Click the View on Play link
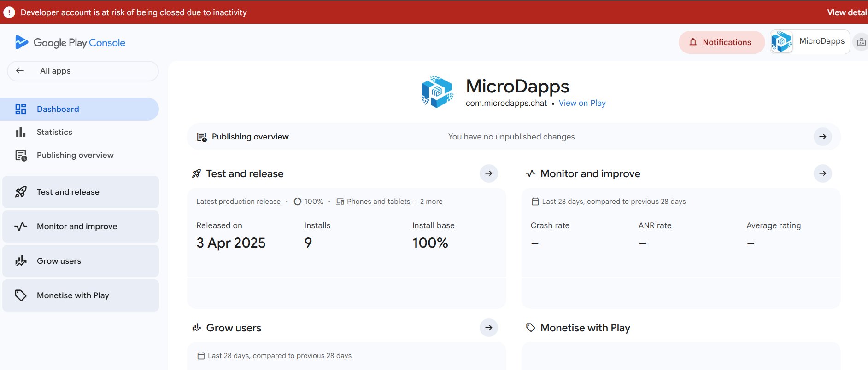This screenshot has width=868, height=370. click(x=582, y=103)
